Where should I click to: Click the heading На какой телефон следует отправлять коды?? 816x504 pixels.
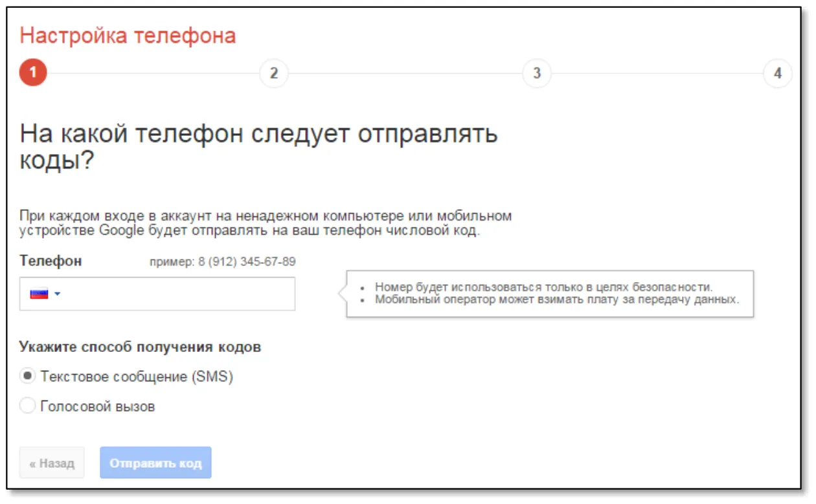pyautogui.click(x=259, y=147)
